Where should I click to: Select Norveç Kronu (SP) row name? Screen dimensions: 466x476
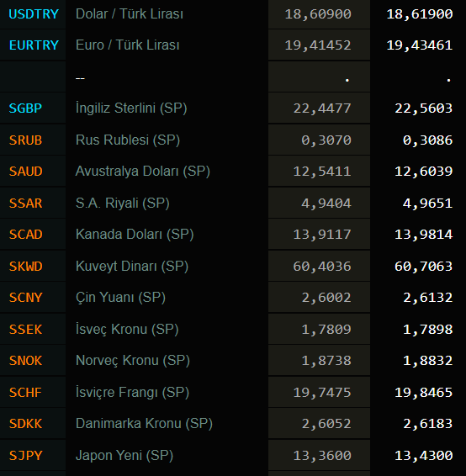tap(133, 360)
